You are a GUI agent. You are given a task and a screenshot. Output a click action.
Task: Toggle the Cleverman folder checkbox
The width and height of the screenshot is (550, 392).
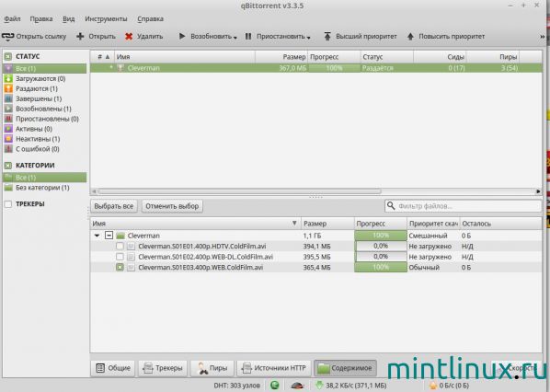(x=109, y=236)
